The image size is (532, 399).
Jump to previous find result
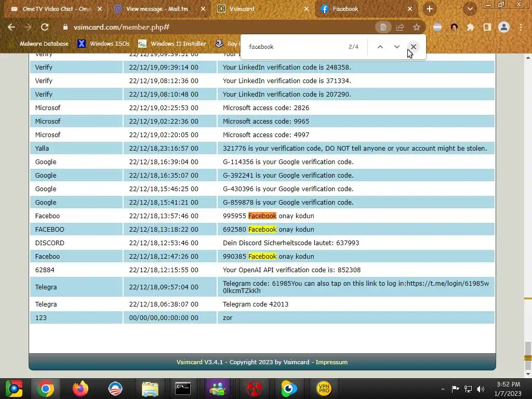pos(380,47)
